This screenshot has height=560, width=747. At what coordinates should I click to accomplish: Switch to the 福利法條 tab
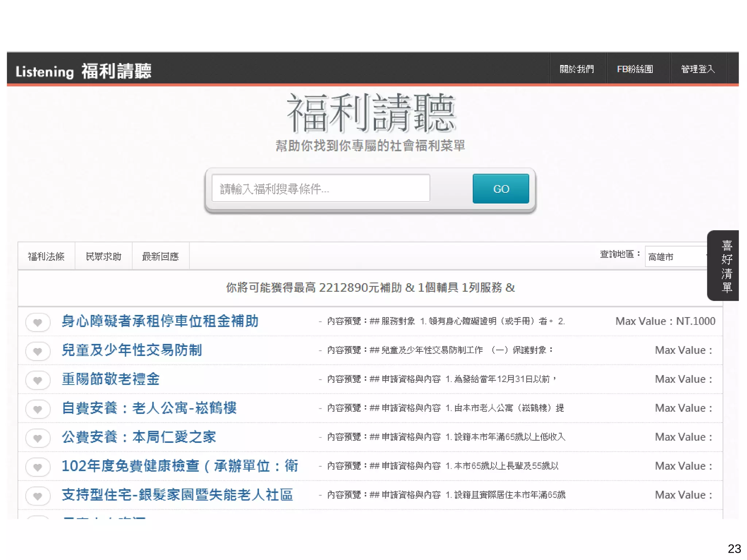tap(46, 256)
